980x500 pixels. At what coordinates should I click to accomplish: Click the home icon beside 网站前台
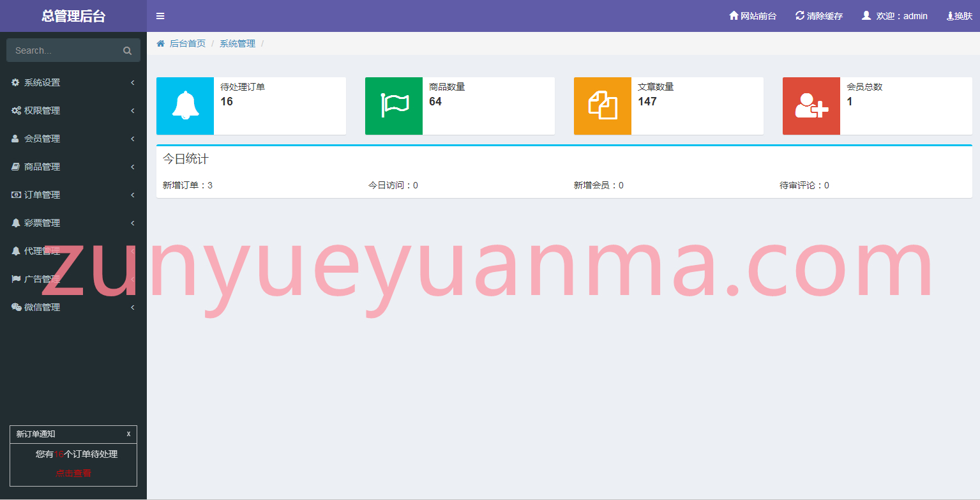734,15
